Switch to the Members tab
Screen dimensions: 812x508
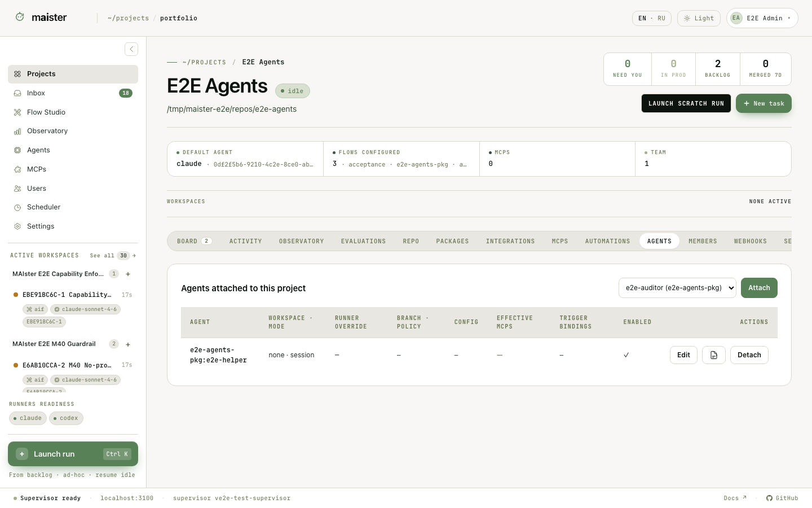click(x=703, y=241)
